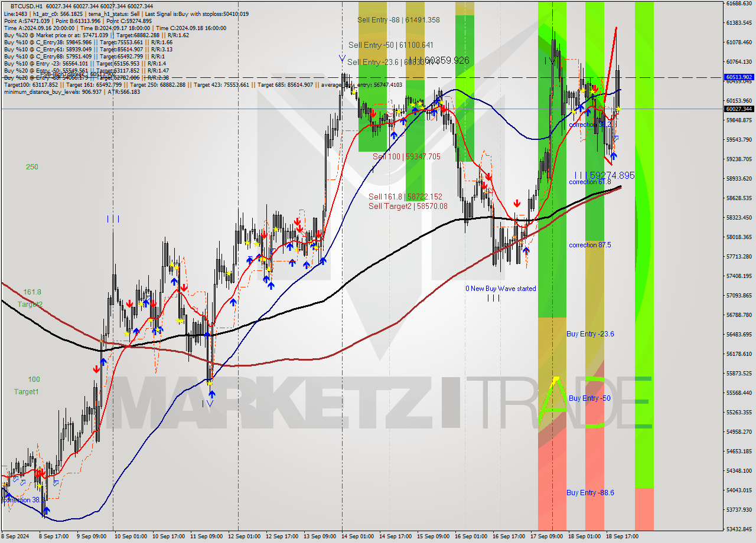The image size is (756, 543).
Task: Click the '18 Sep 17:00' time label
Action: 623,537
